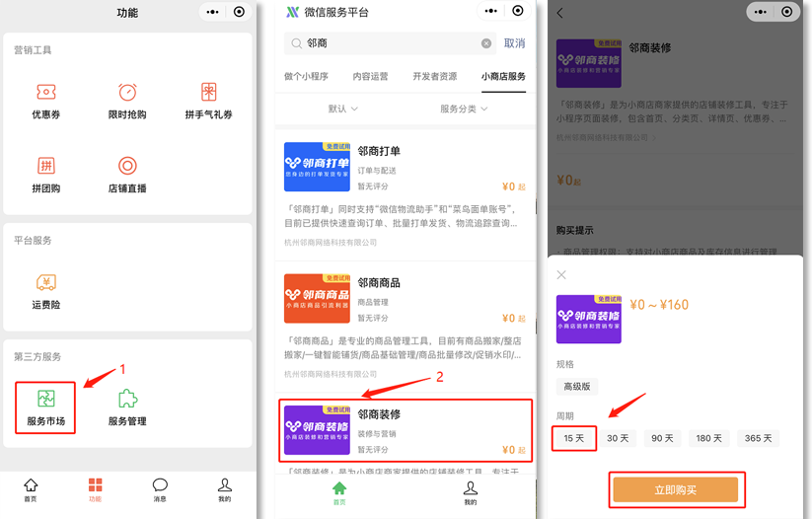Open 我的 profile in the left screen's bottom bar
This screenshot has height=519, width=812.
click(224, 490)
